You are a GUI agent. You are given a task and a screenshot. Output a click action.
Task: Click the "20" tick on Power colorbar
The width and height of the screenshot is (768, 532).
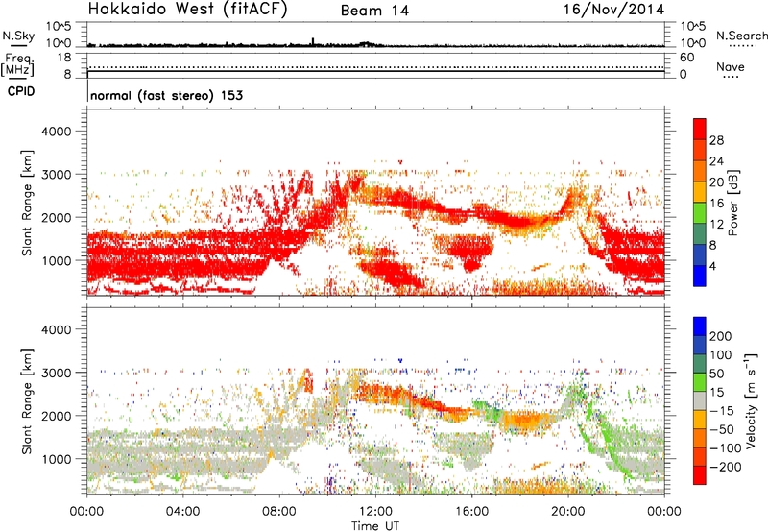[x=716, y=182]
